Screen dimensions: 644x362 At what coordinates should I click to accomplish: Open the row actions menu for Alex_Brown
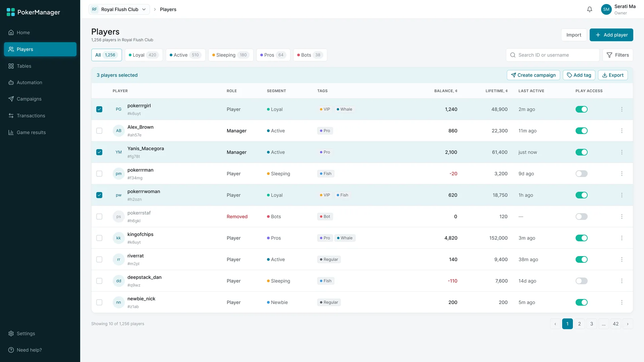coord(622,131)
